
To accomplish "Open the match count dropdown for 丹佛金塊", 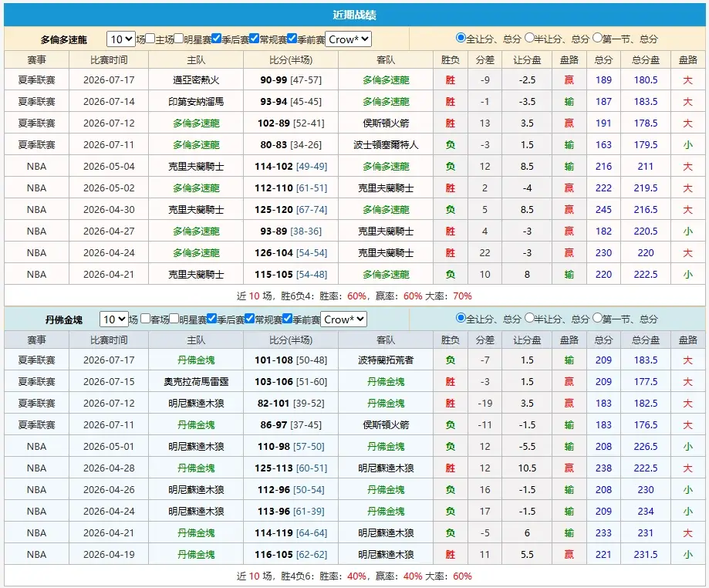I will coord(113,319).
